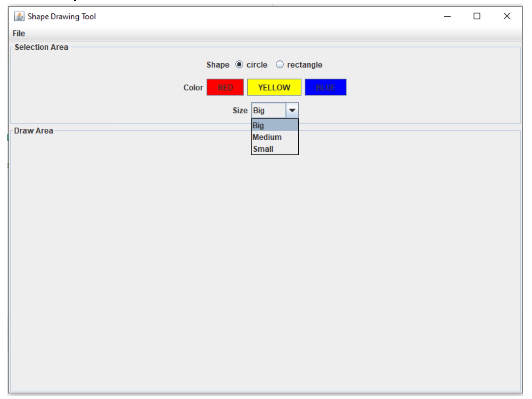Choose the BLUE color button
The image size is (532, 399).
325,87
